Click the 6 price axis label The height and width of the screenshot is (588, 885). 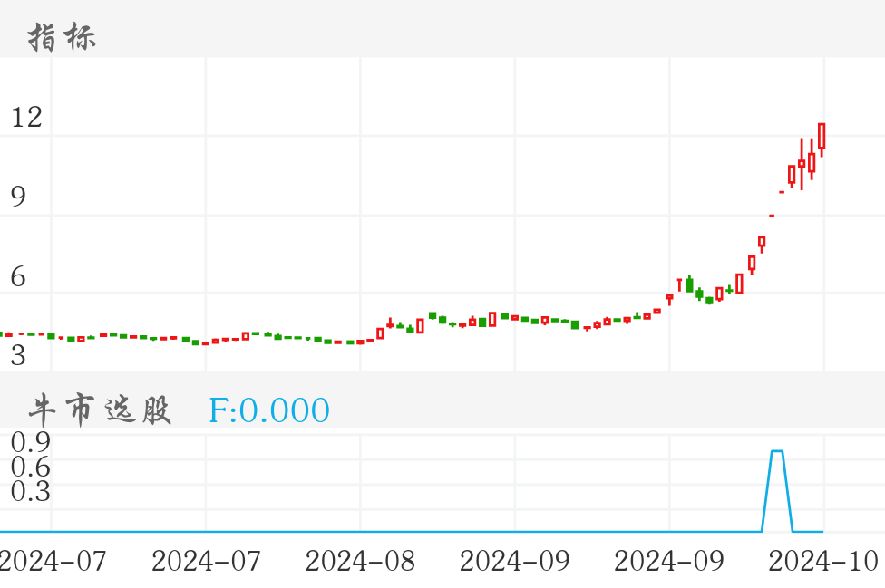18,277
